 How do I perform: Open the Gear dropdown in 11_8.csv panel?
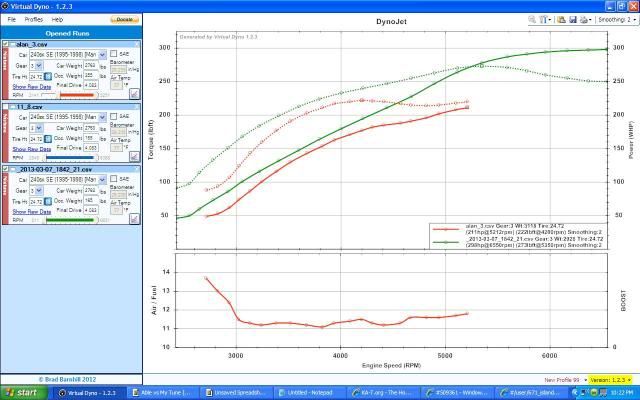point(37,128)
